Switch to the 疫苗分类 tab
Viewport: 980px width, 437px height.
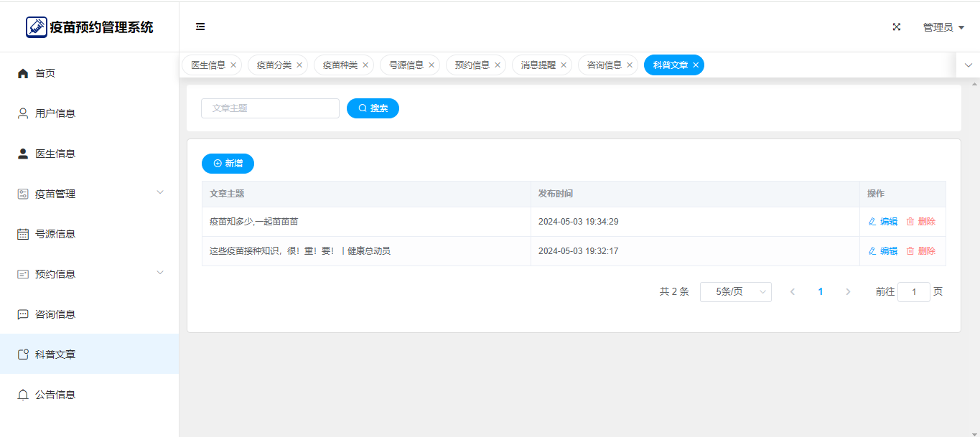click(x=274, y=65)
